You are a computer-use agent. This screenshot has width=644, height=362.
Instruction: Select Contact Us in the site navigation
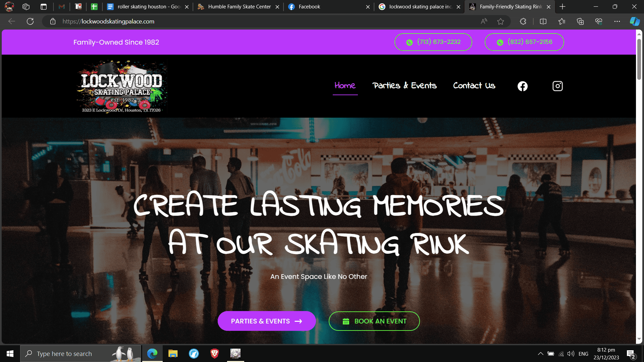pyautogui.click(x=474, y=86)
